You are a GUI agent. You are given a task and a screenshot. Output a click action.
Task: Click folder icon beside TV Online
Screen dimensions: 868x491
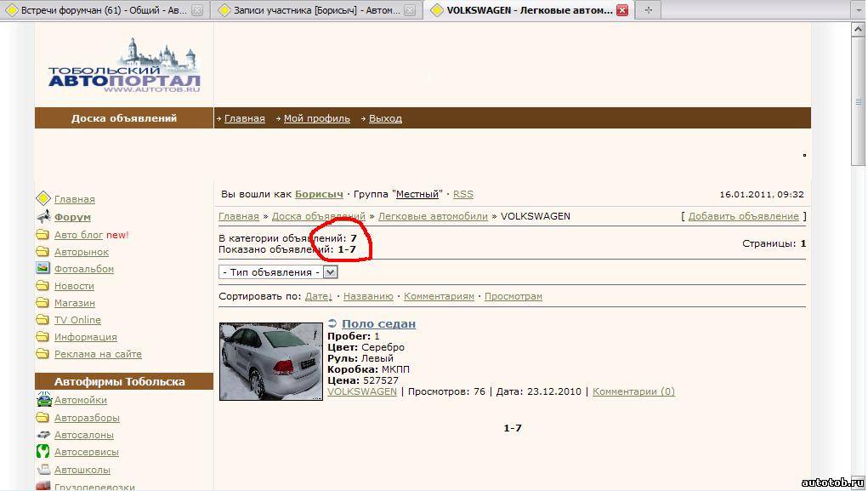pos(43,319)
